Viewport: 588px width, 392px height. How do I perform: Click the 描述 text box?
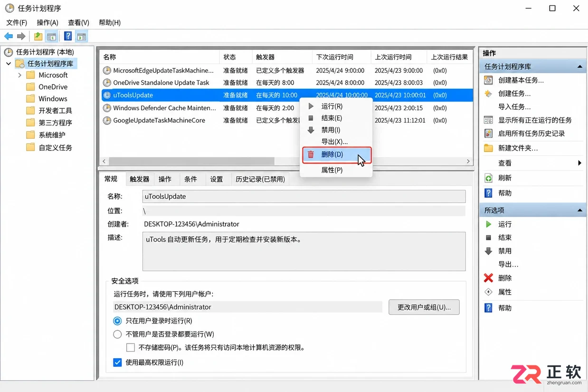point(304,251)
